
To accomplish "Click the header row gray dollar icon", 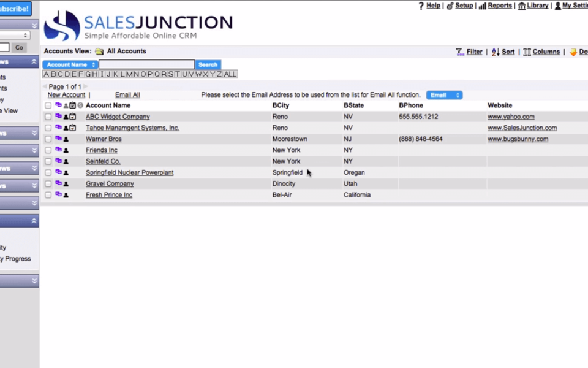I will (x=80, y=105).
